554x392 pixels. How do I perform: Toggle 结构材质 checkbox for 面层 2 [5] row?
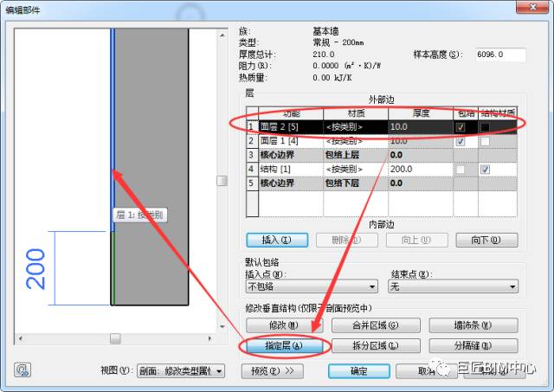[x=485, y=127]
